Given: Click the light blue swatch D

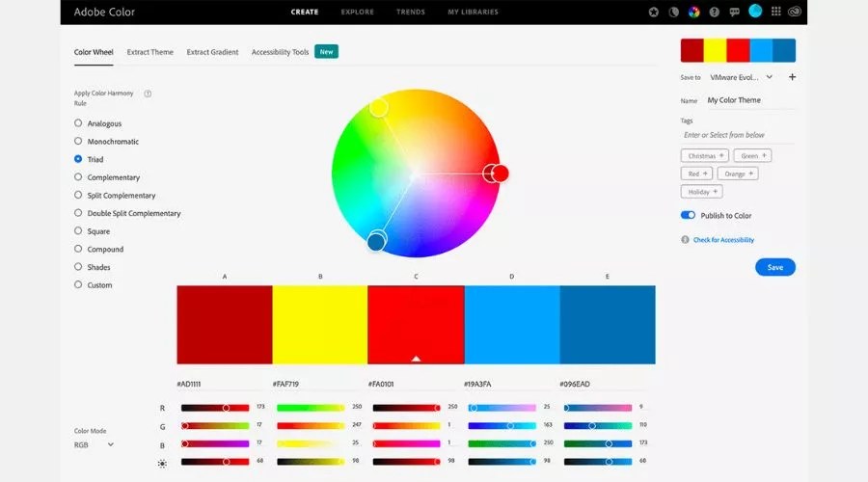Looking at the screenshot, I should coord(512,325).
